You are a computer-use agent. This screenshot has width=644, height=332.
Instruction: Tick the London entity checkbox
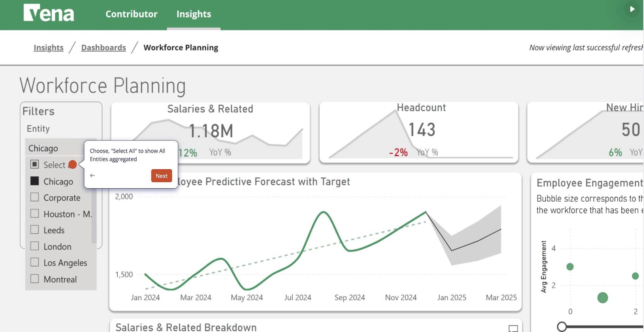[35, 246]
